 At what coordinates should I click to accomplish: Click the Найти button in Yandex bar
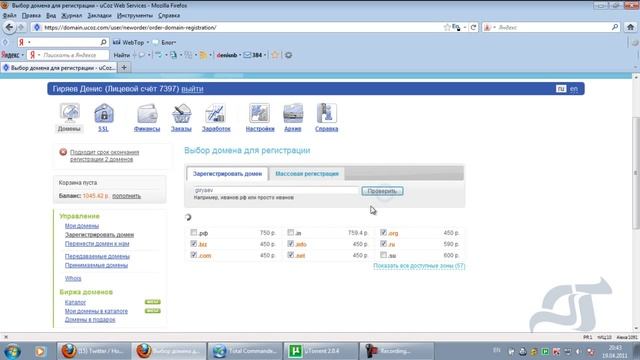122,55
